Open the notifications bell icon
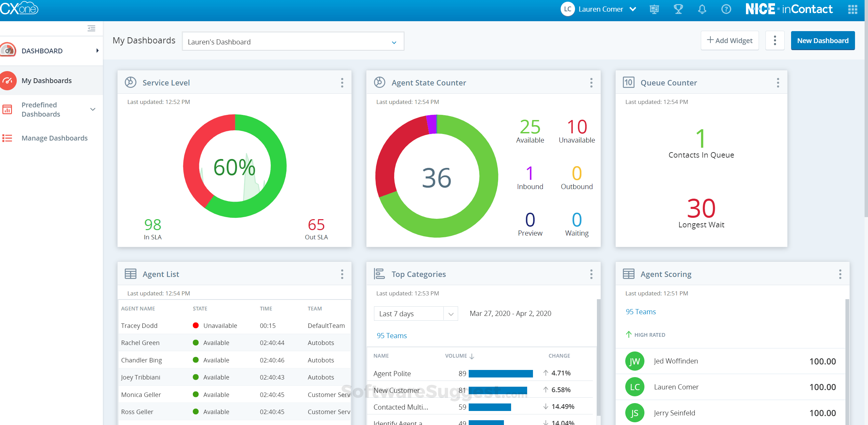Image resolution: width=868 pixels, height=425 pixels. [702, 9]
